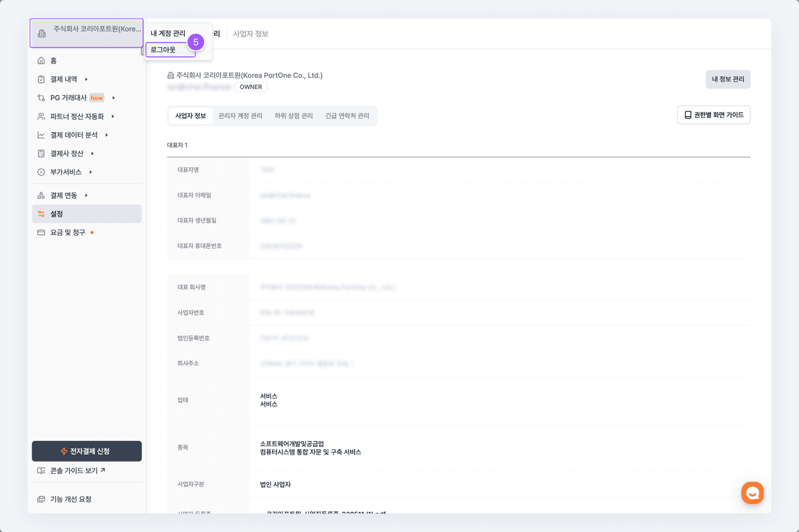Click the 부가서비스 compass icon
Screen dimensions: 799x532
tap(41, 172)
